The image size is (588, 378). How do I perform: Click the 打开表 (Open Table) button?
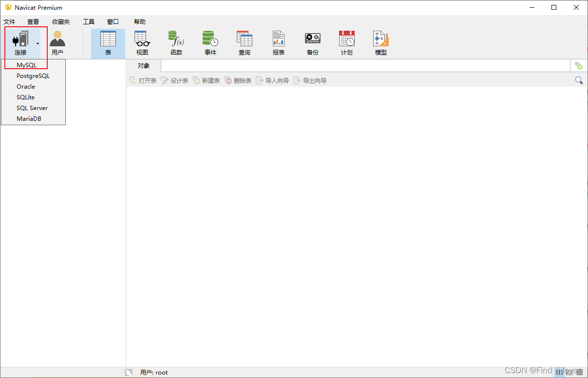coord(143,80)
